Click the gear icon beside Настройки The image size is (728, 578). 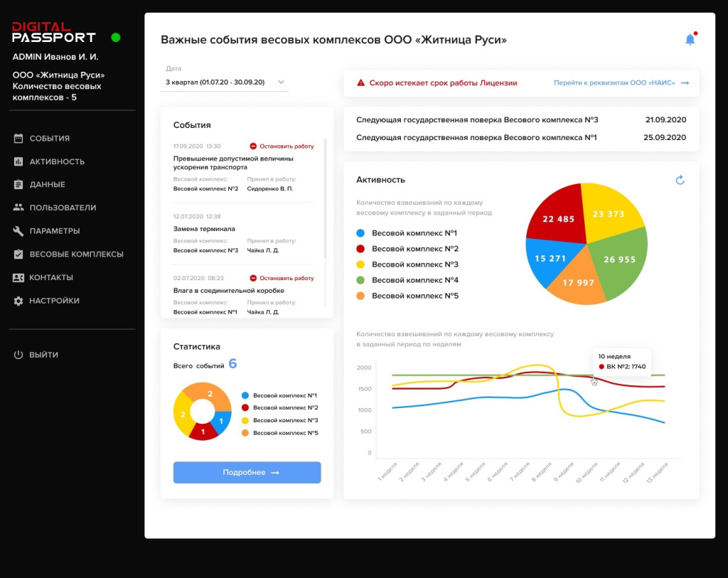18,301
